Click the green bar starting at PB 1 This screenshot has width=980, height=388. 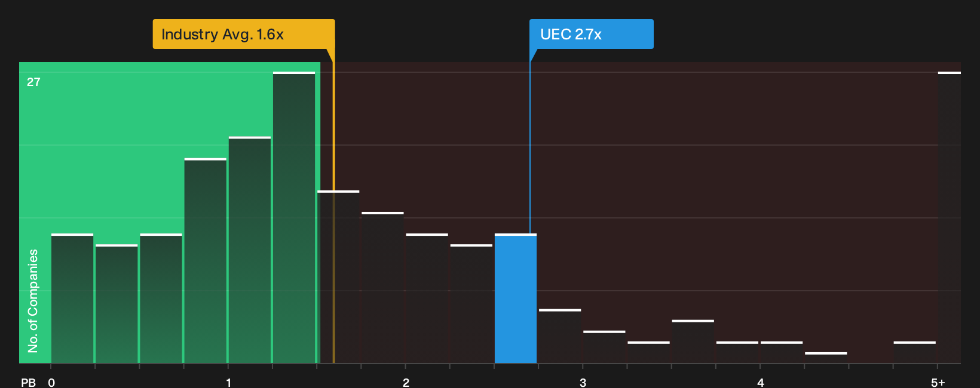(x=250, y=250)
